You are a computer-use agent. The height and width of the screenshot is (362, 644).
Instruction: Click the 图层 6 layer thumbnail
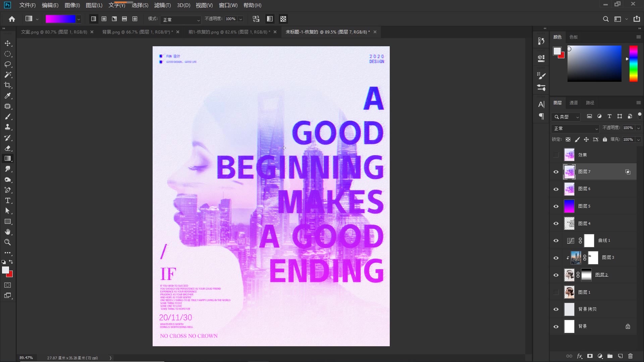click(x=569, y=189)
